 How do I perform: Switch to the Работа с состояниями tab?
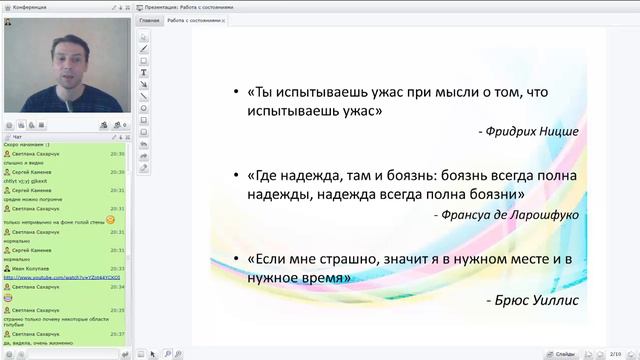click(x=194, y=20)
